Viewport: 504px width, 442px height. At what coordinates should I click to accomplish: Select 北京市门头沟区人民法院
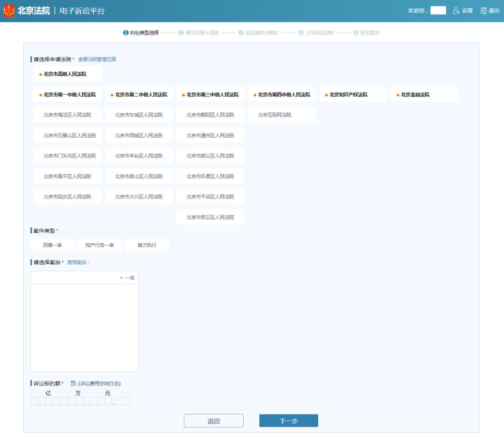[68, 155]
